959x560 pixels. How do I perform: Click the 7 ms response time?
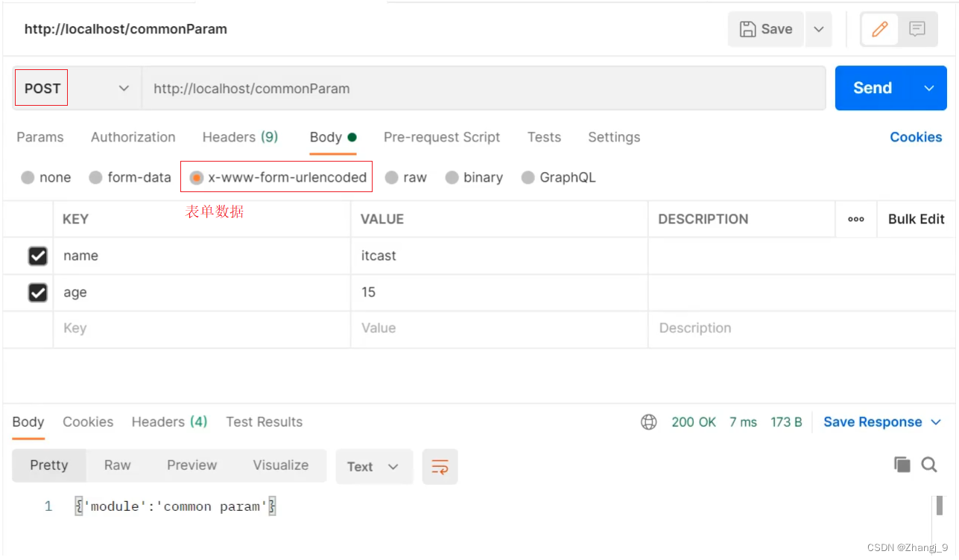tap(743, 422)
